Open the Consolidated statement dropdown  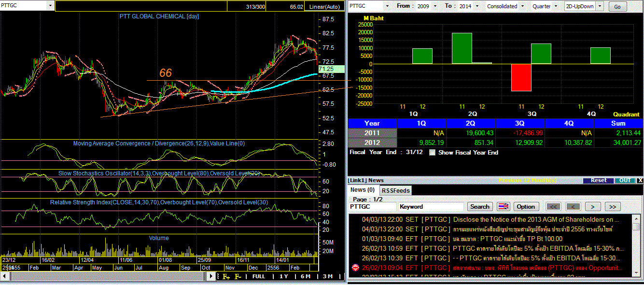point(522,6)
